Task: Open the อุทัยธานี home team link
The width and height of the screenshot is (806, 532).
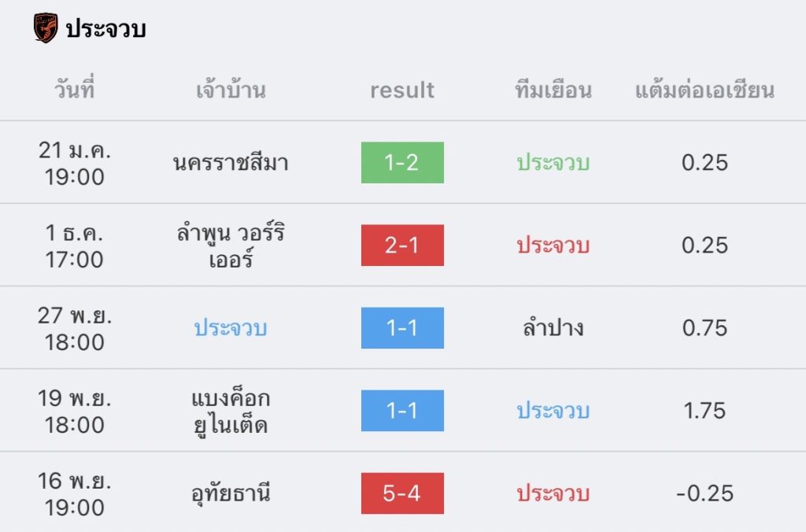Action: (x=231, y=493)
